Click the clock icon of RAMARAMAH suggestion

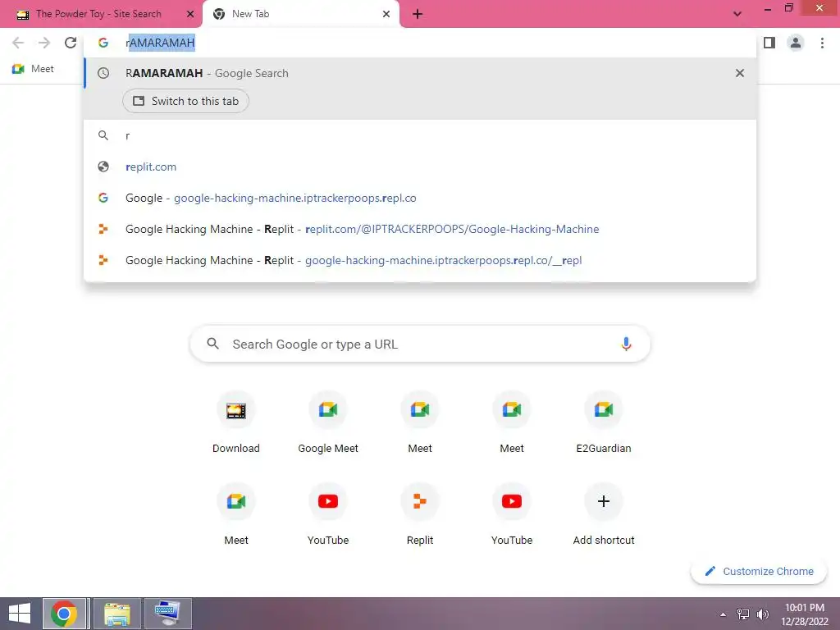point(103,73)
